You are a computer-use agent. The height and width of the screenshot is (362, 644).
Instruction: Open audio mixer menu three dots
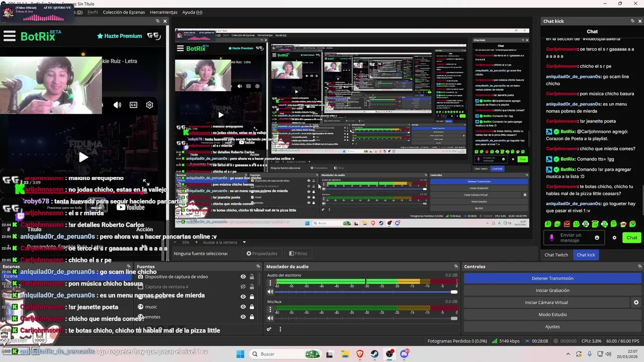[x=280, y=329]
